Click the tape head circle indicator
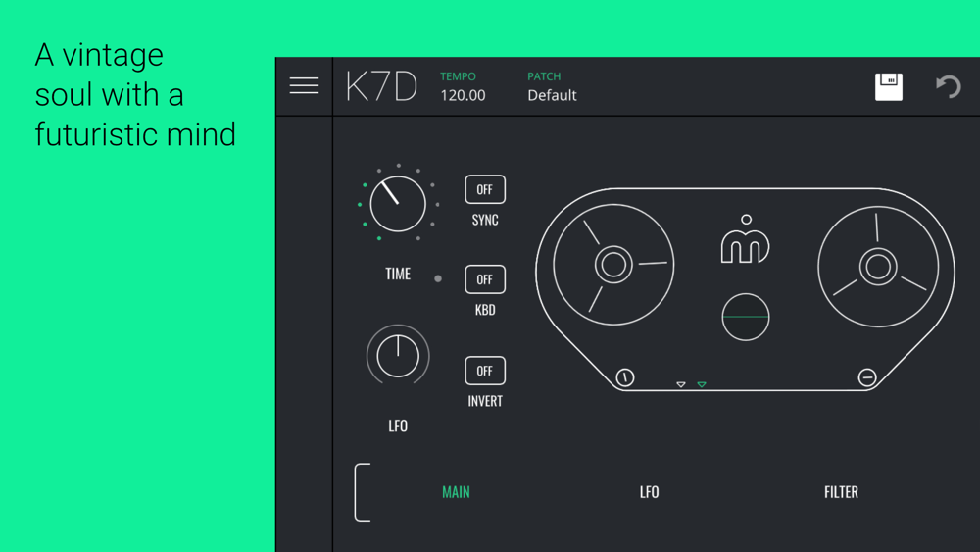Screen dimensions: 980x552 pyautogui.click(x=746, y=317)
